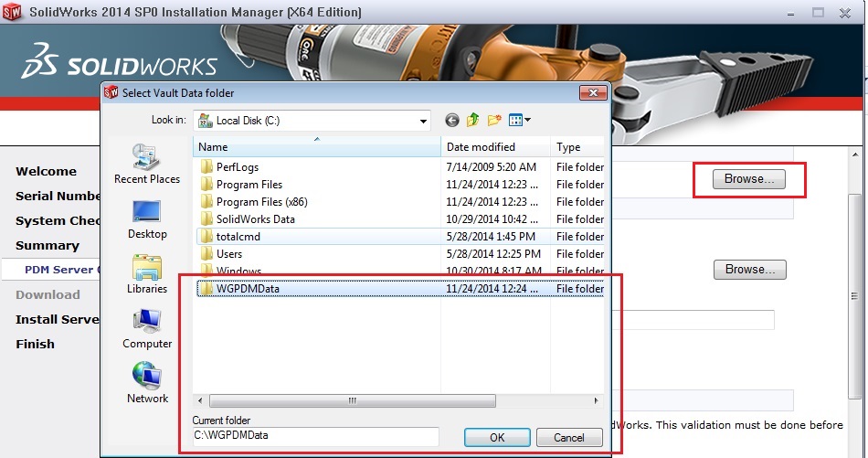868x458 pixels.
Task: Open Network in the places bar
Action: (146, 382)
